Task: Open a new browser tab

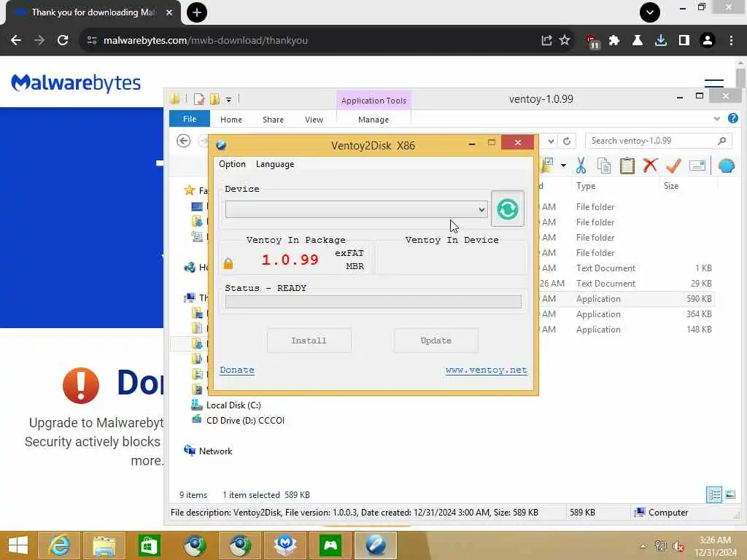Action: click(197, 12)
